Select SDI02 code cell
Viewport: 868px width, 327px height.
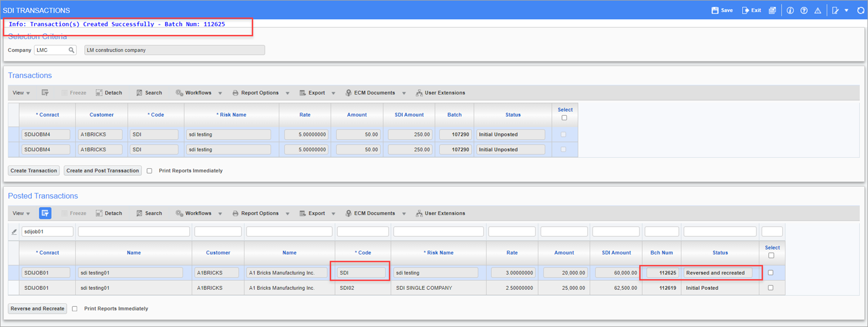[362, 288]
